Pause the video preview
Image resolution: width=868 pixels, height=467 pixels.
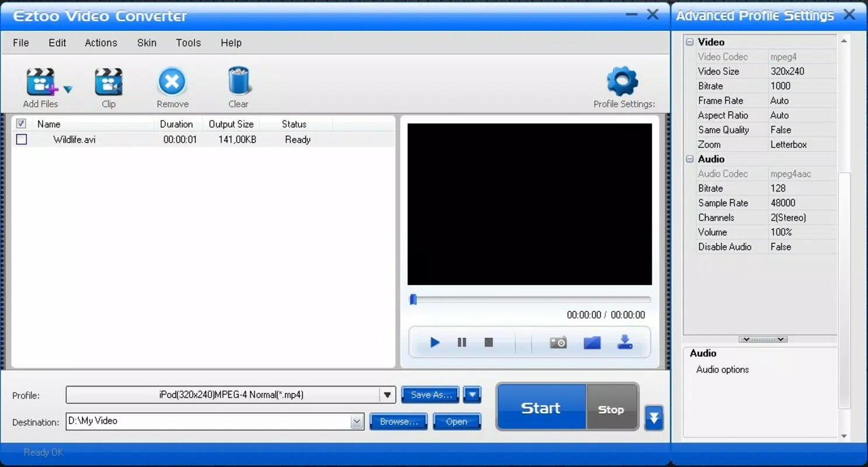click(462, 343)
